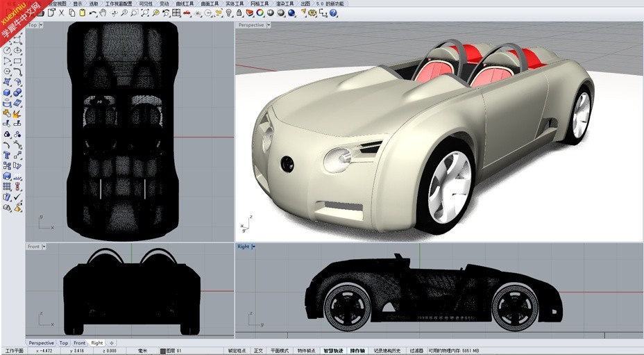Viewport: 644px width, 355px height.
Task: Click the Perspective viewport title label
Action: pos(251,25)
